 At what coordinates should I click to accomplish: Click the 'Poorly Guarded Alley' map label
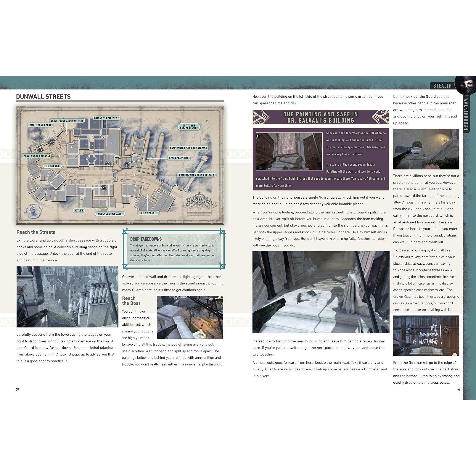[110, 214]
